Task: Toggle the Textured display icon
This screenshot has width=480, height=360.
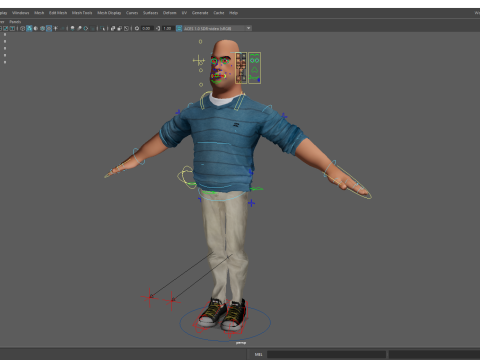Action: point(49,28)
